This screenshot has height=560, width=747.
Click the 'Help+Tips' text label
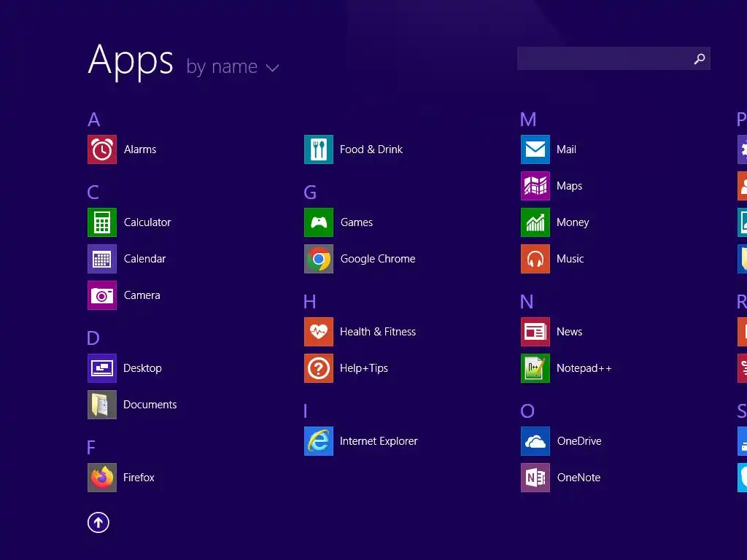click(x=364, y=368)
